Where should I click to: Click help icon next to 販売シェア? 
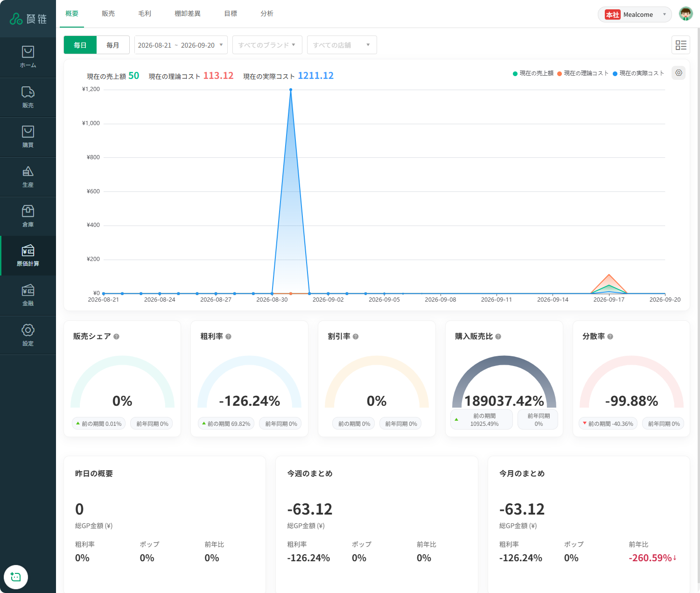[116, 337]
